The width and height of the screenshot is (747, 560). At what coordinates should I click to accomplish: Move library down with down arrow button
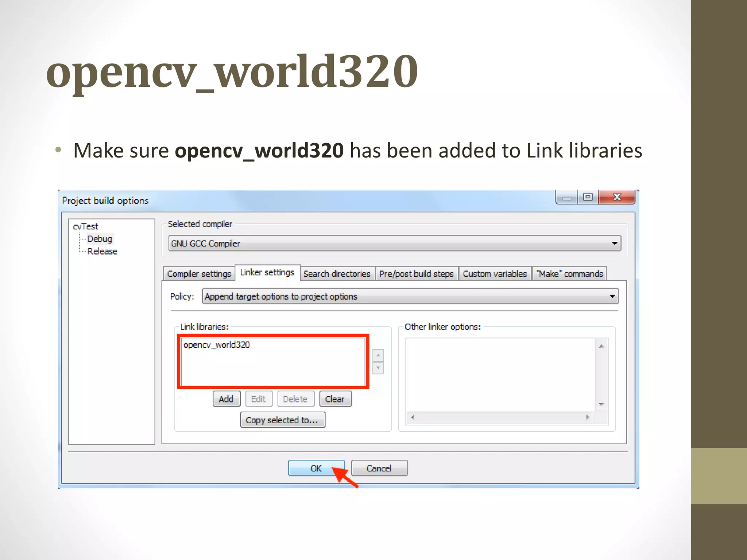point(378,368)
